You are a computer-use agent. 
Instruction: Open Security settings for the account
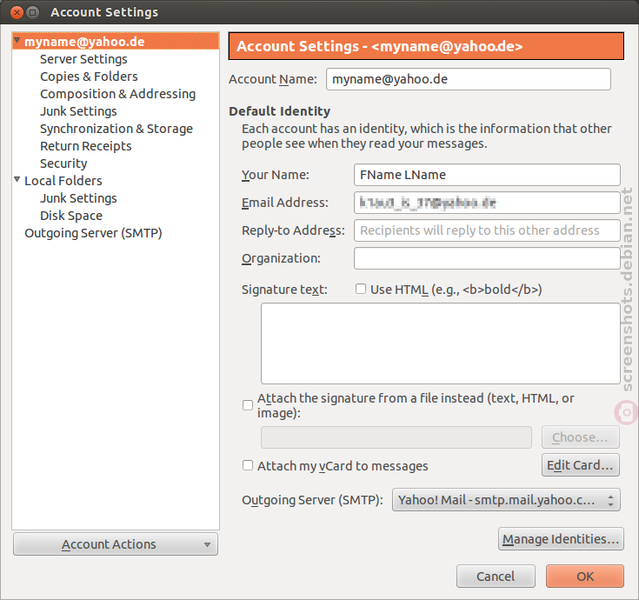pos(64,163)
